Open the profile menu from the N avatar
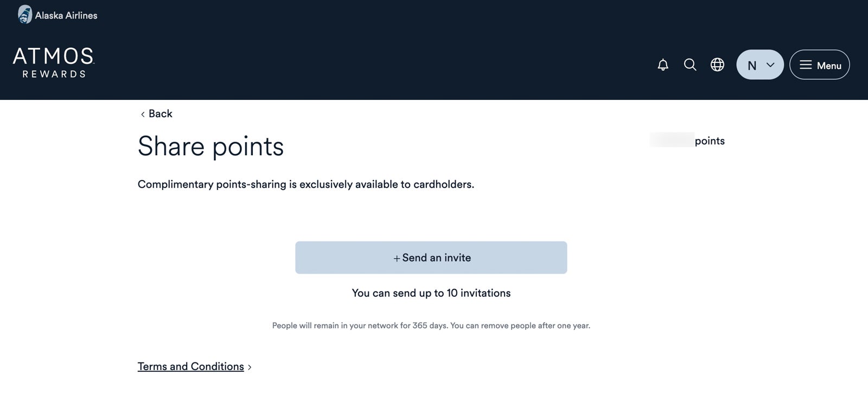Image resolution: width=868 pixels, height=401 pixels. [752, 65]
